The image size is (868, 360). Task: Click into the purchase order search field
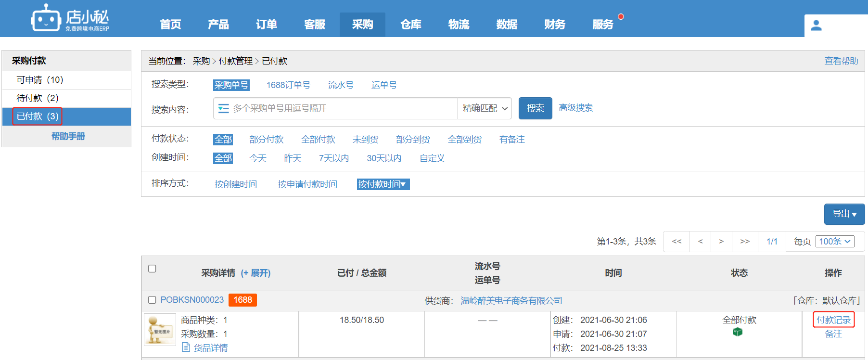[335, 108]
